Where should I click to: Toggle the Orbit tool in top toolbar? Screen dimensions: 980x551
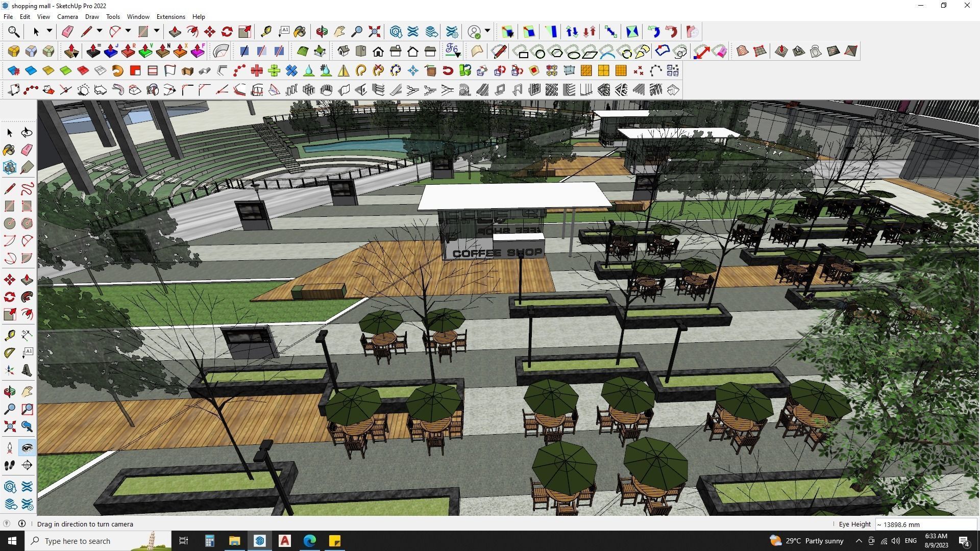[322, 32]
